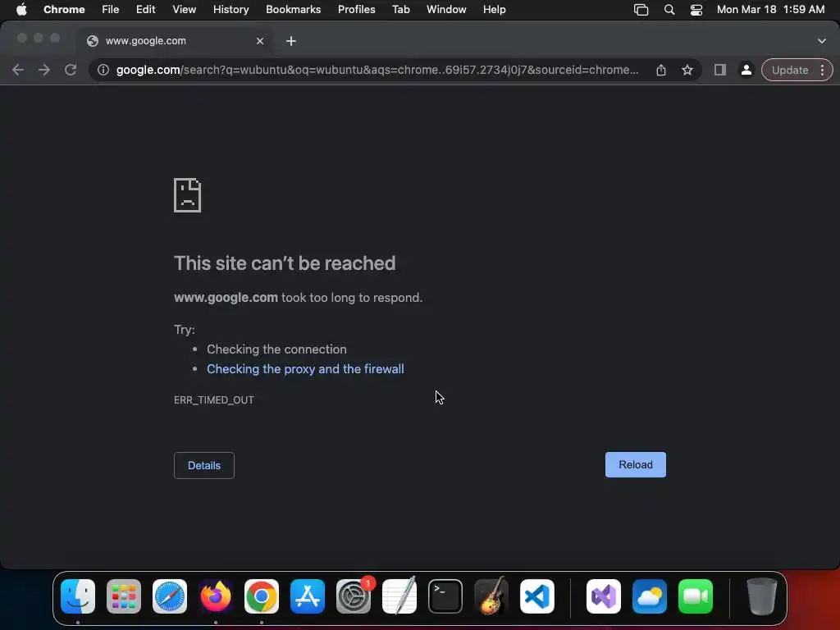Open Visual Studio Code from the dock
840x630 pixels.
click(x=537, y=596)
